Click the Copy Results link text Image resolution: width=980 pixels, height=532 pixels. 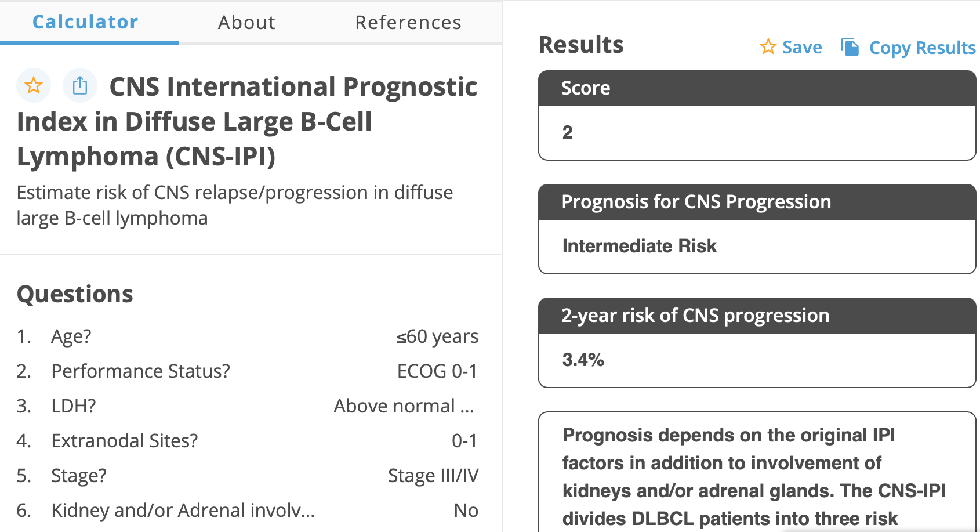click(922, 48)
